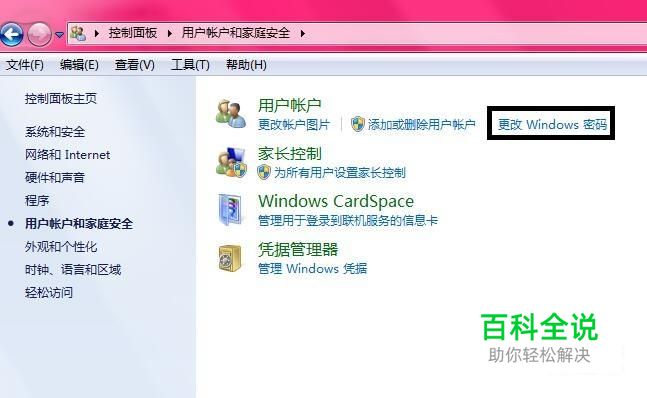This screenshot has width=647, height=398.
Task: Select 外观和个性化 in sidebar
Action: coord(61,247)
